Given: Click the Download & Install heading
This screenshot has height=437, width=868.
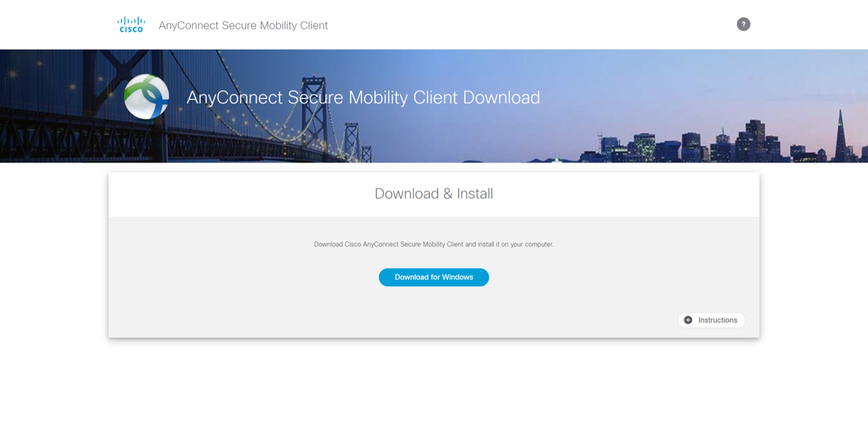Looking at the screenshot, I should pos(434,194).
